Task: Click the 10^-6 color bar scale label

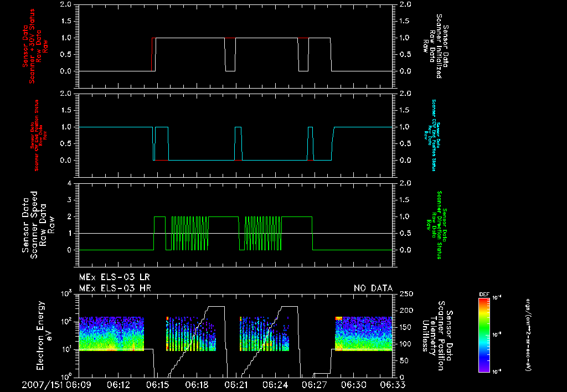Action: click(498, 370)
